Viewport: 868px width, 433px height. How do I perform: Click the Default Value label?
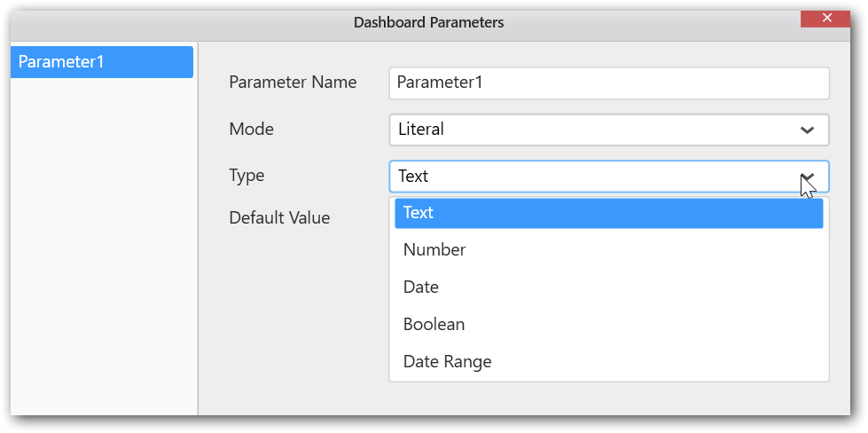(279, 217)
